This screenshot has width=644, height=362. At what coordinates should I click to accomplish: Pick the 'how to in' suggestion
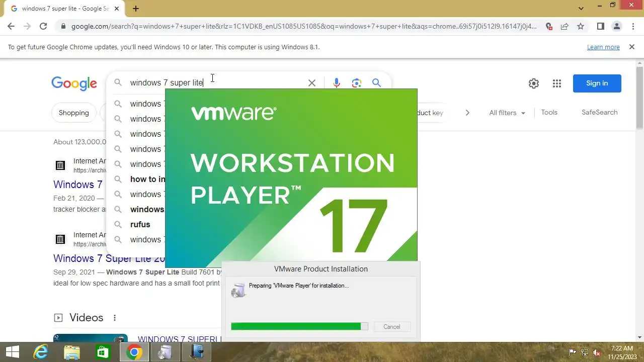147,179
